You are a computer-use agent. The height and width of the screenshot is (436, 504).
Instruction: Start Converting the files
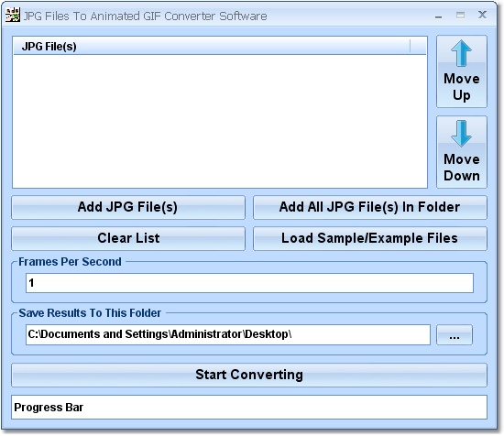[249, 375]
